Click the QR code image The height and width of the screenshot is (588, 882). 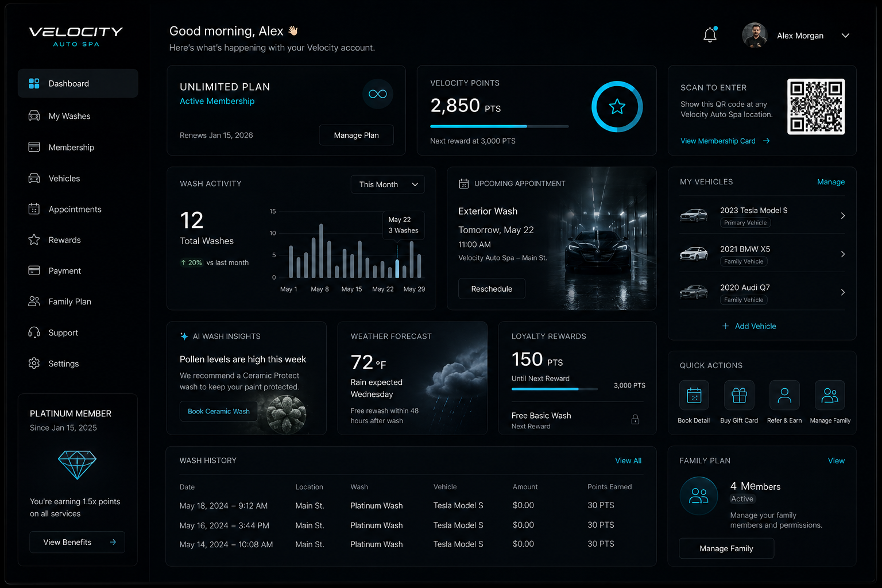click(816, 107)
